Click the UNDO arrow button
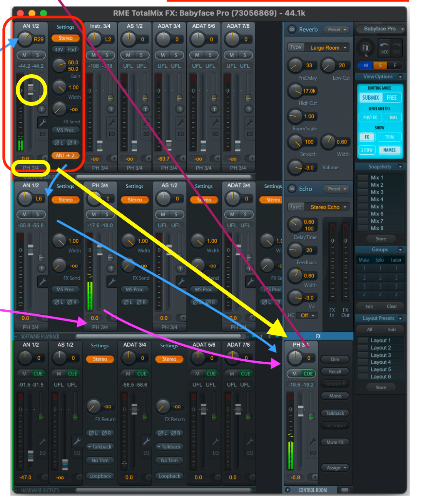This screenshot has width=428, height=504. 384,48
